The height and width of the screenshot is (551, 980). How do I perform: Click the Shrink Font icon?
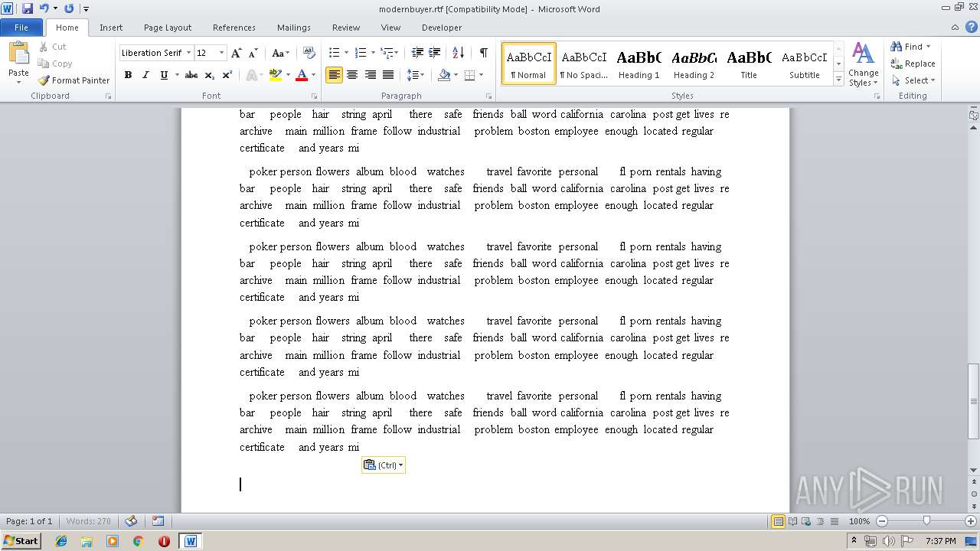coord(253,53)
